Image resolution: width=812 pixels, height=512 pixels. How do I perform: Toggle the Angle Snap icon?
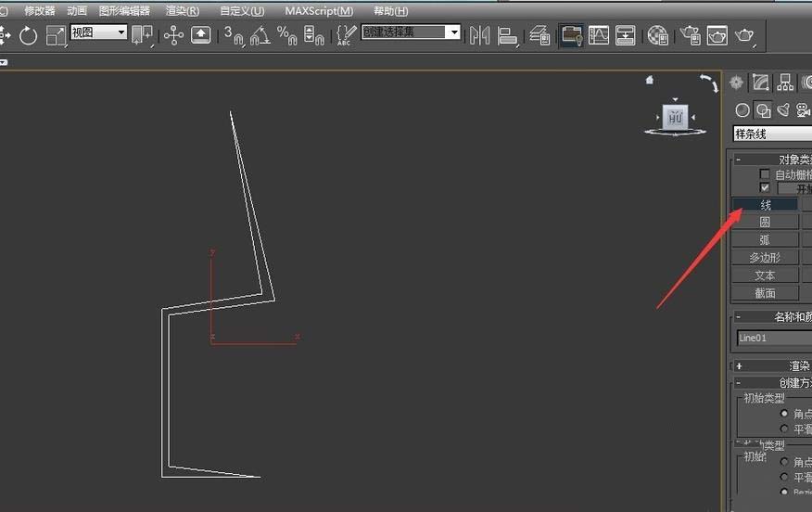(x=260, y=36)
